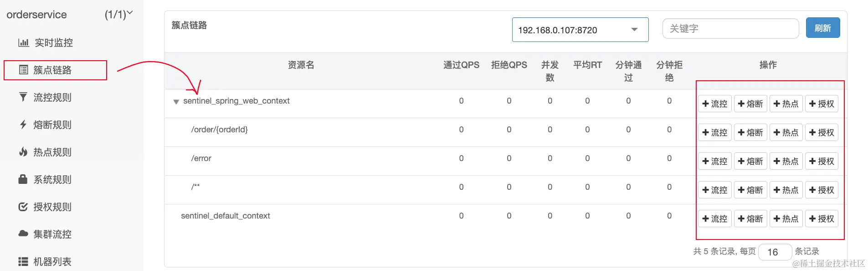868x271 pixels.
Task: Add 流控 rule for sentinel_default_context
Action: (715, 219)
